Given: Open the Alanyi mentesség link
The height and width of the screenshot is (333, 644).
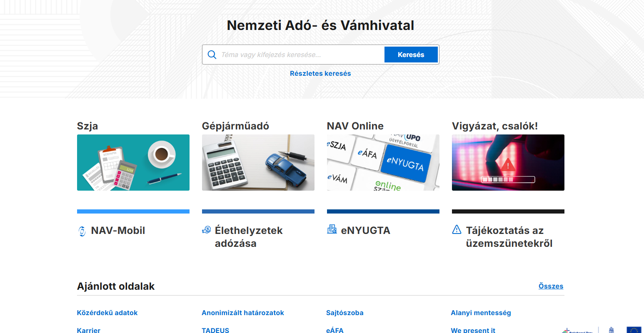Looking at the screenshot, I should (x=481, y=313).
